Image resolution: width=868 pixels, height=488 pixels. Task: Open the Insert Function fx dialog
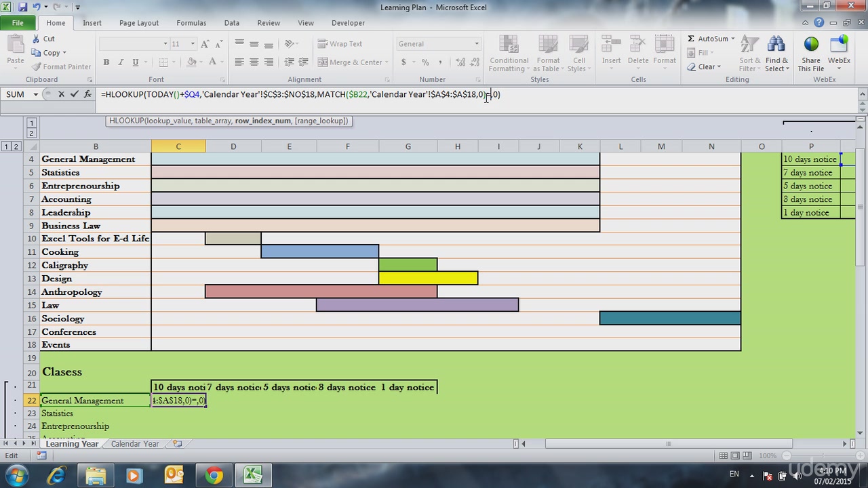(x=87, y=94)
